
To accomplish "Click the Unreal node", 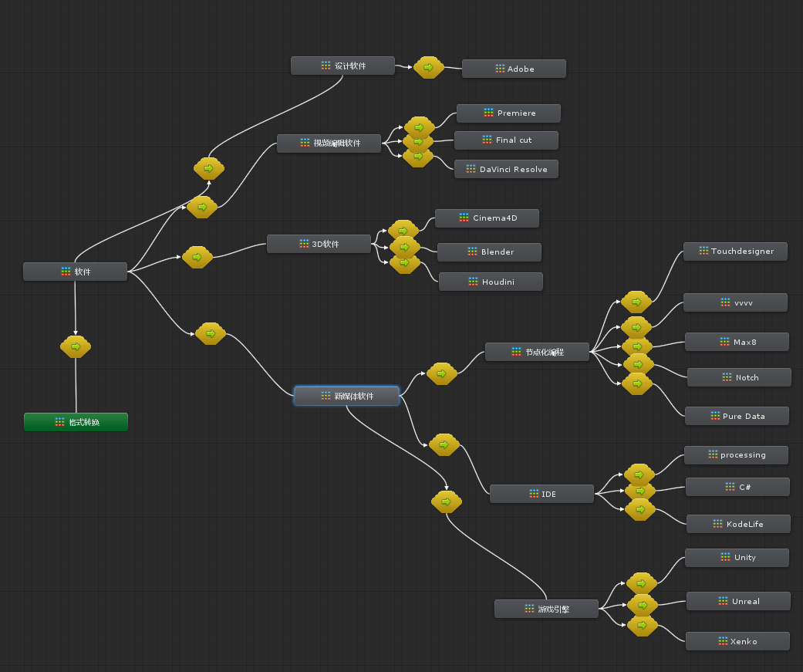I will click(x=738, y=601).
